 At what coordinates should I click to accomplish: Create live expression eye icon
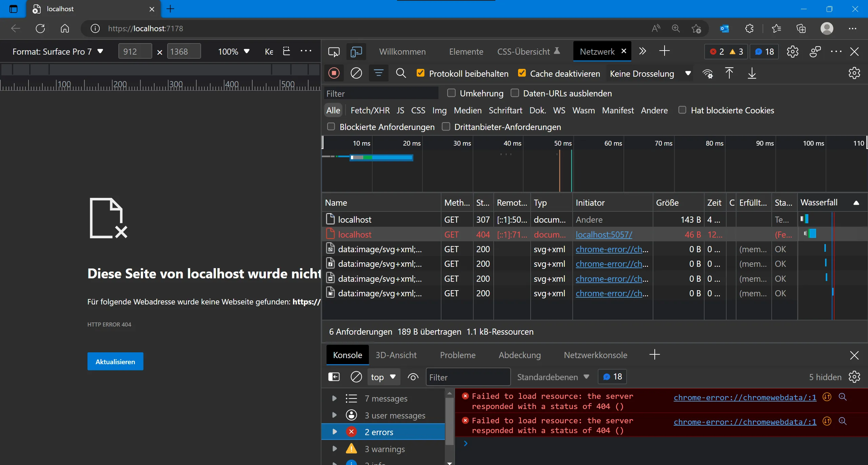[413, 377]
